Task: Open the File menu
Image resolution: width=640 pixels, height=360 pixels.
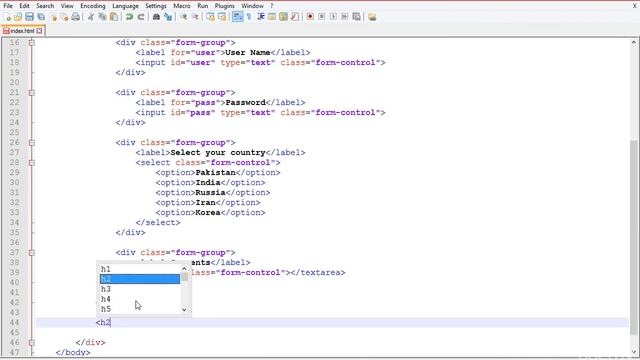Action: [x=8, y=6]
